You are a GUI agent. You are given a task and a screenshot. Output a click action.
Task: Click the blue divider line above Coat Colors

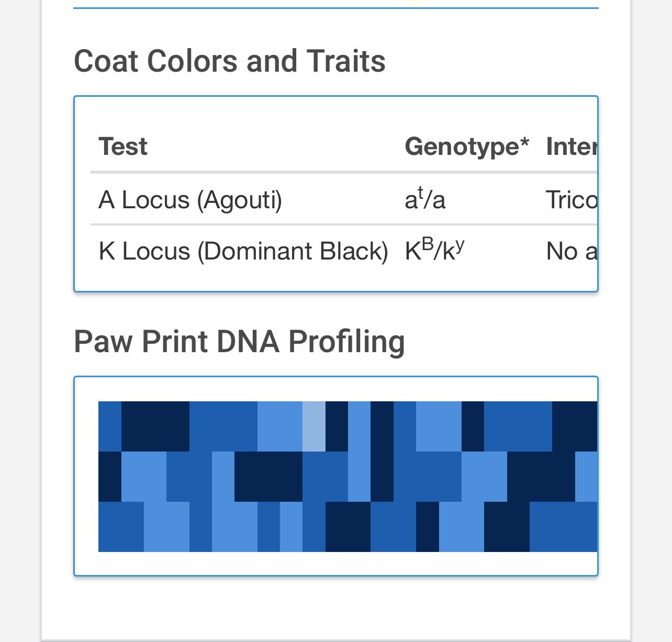(335, 8)
